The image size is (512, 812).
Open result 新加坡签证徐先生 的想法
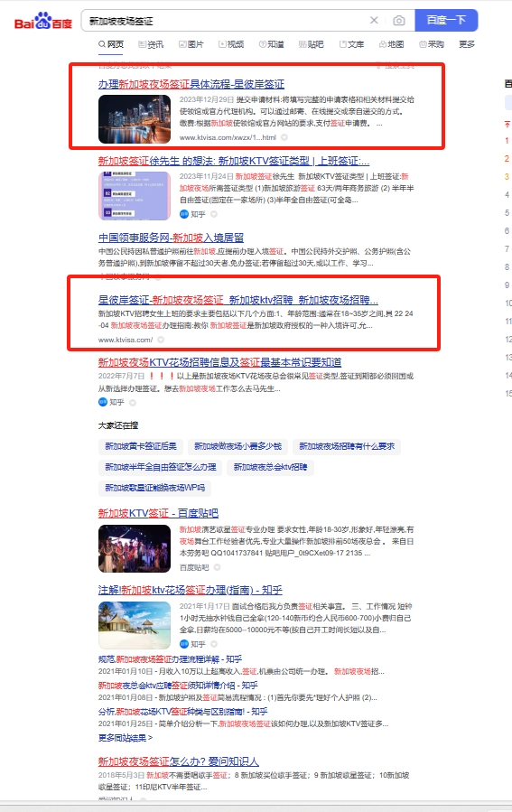click(x=234, y=161)
